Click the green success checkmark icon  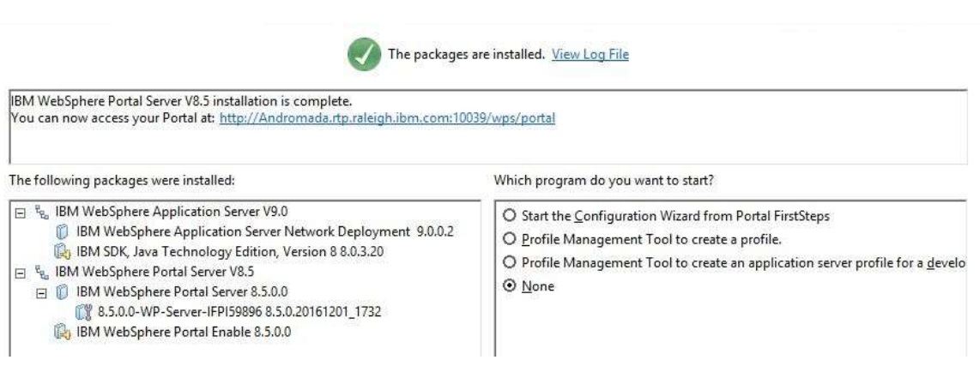[x=363, y=55]
